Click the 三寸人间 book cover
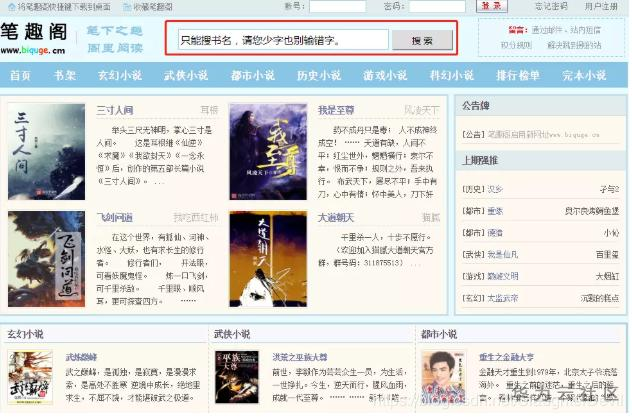The image size is (632, 419). point(46,151)
